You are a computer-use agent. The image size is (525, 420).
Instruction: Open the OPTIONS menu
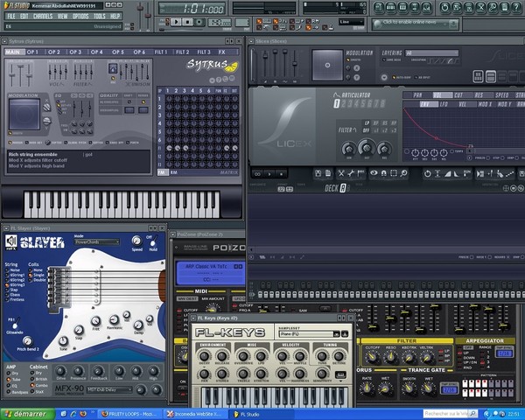(x=80, y=16)
